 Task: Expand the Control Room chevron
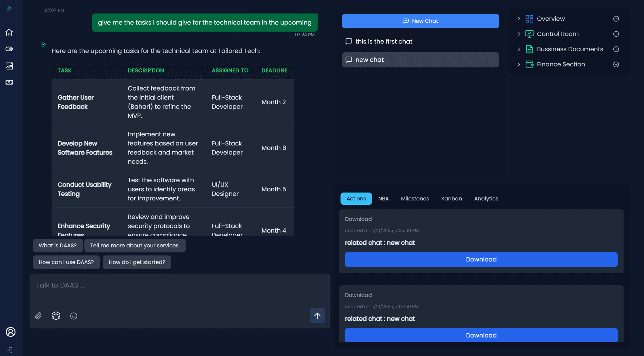[519, 34]
